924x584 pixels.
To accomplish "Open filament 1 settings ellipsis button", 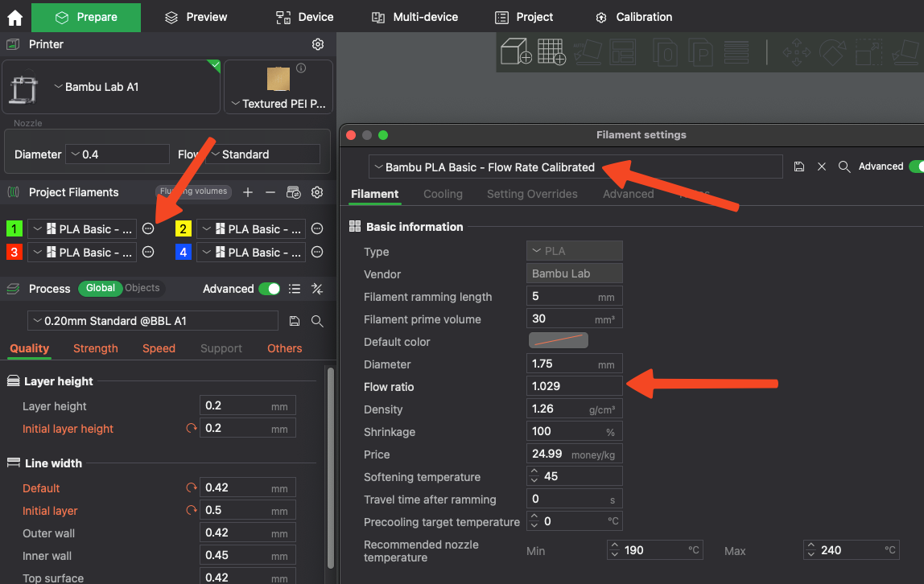I will pos(148,229).
